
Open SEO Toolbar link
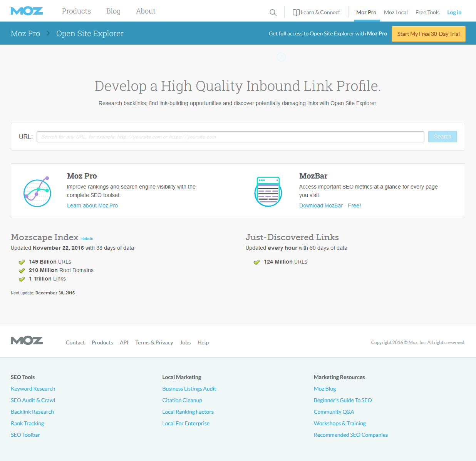25,435
